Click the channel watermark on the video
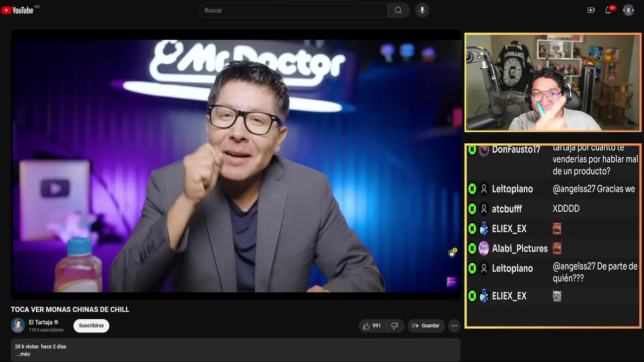 click(x=451, y=282)
